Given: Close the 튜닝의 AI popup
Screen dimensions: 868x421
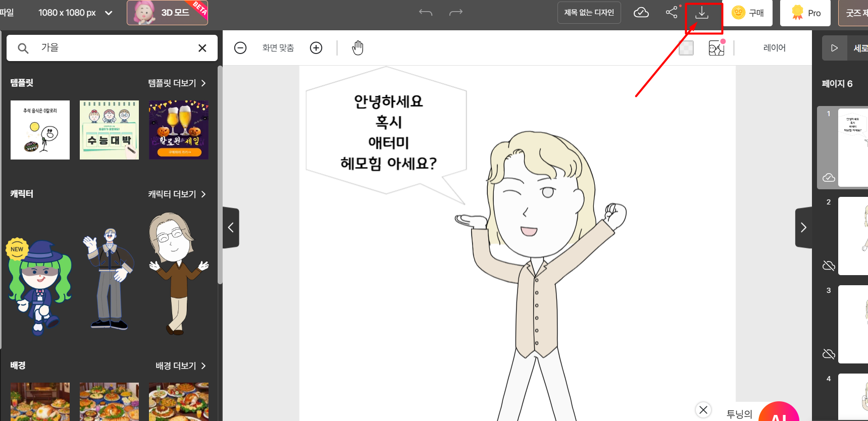Looking at the screenshot, I should coord(703,410).
